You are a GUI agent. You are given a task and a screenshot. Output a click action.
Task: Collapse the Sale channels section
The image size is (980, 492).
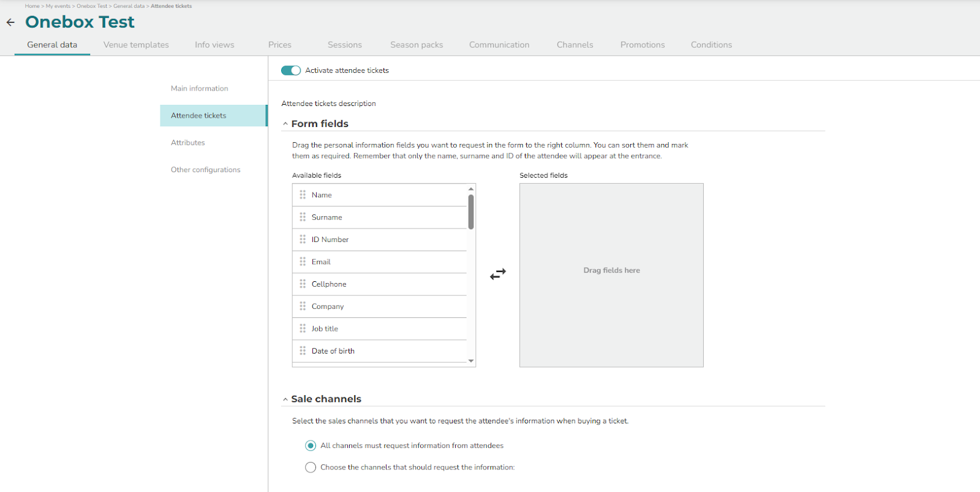[x=285, y=399]
